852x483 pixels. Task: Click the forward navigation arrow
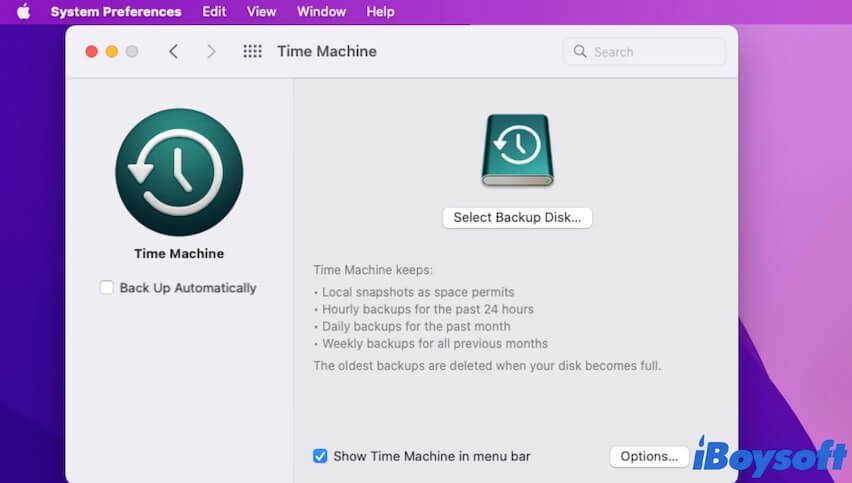pos(210,52)
